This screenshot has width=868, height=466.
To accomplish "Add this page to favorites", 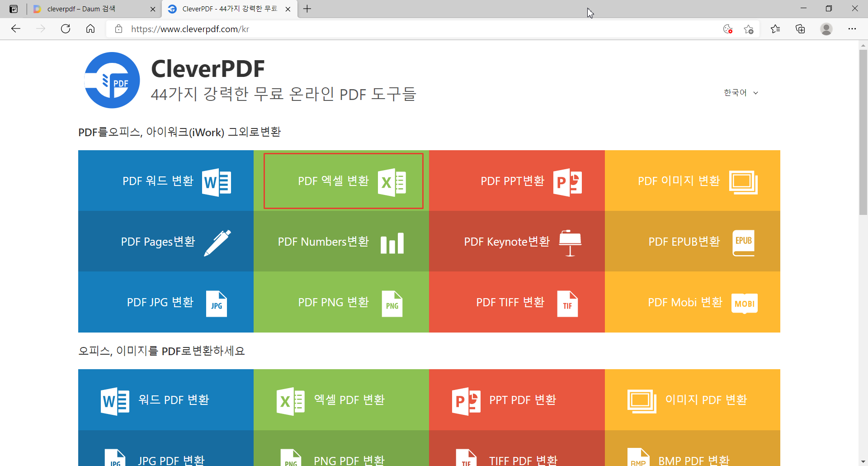I will [x=749, y=29].
